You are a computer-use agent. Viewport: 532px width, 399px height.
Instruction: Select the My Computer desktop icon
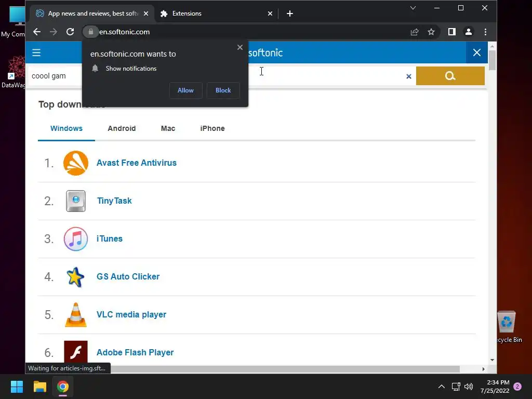tap(13, 22)
